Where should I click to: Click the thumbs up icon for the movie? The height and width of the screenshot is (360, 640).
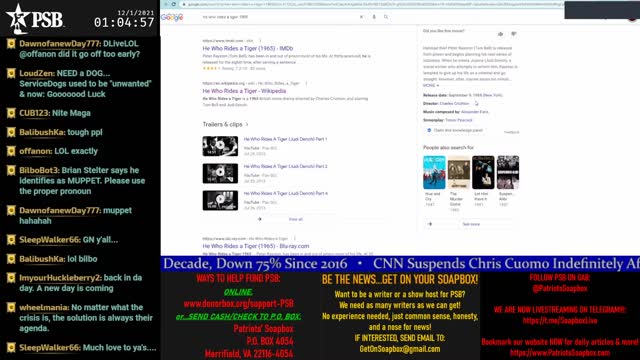point(500,34)
